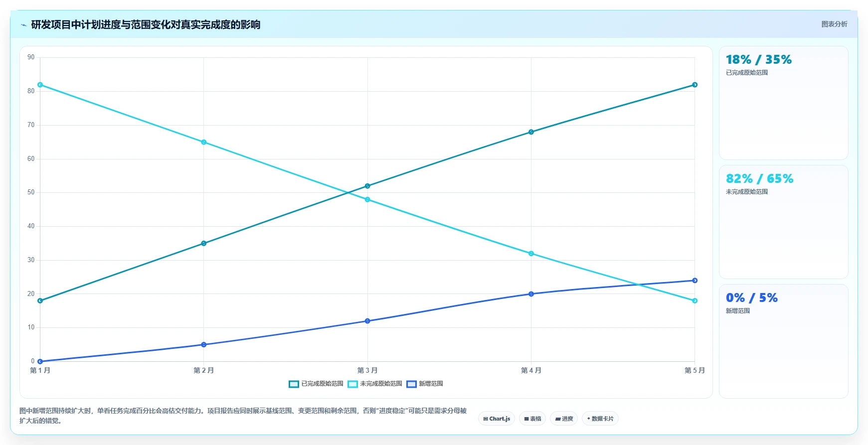Select the 进度 tag
The image size is (868, 445).
(564, 419)
